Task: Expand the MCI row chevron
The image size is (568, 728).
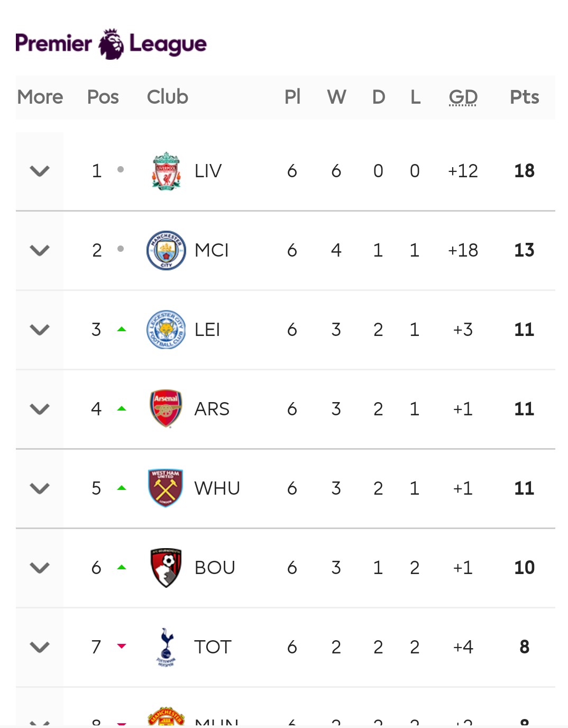Action: coord(40,250)
